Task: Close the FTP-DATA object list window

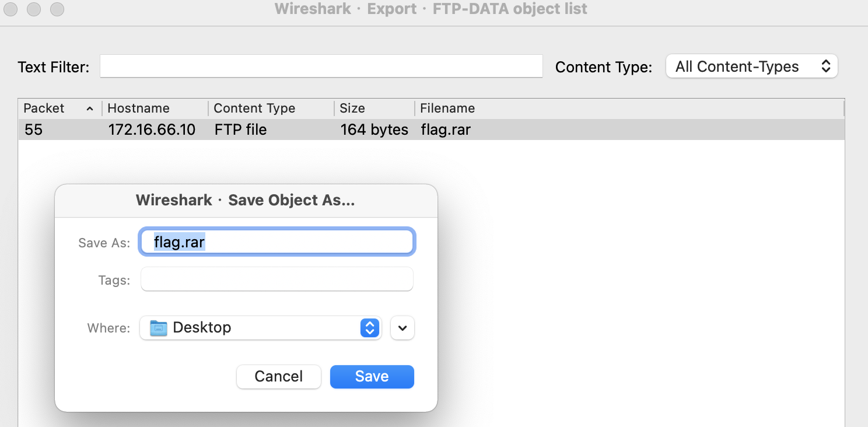Action: point(10,9)
